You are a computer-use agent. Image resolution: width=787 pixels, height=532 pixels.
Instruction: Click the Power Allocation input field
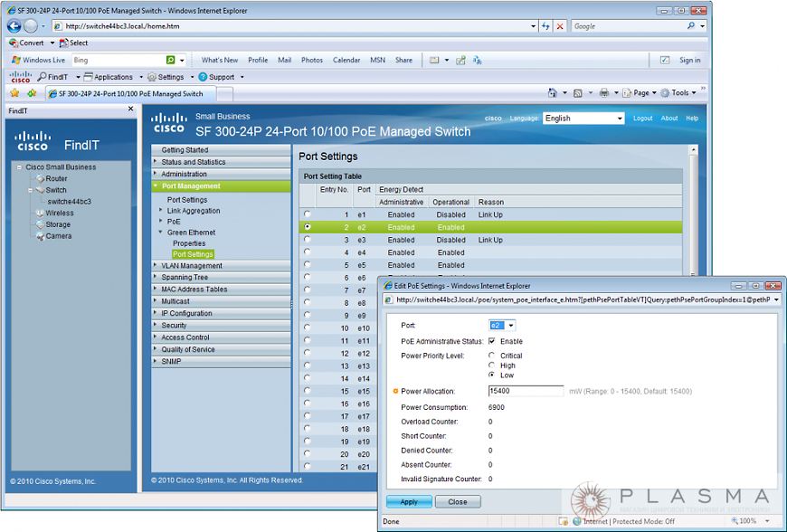pos(526,391)
